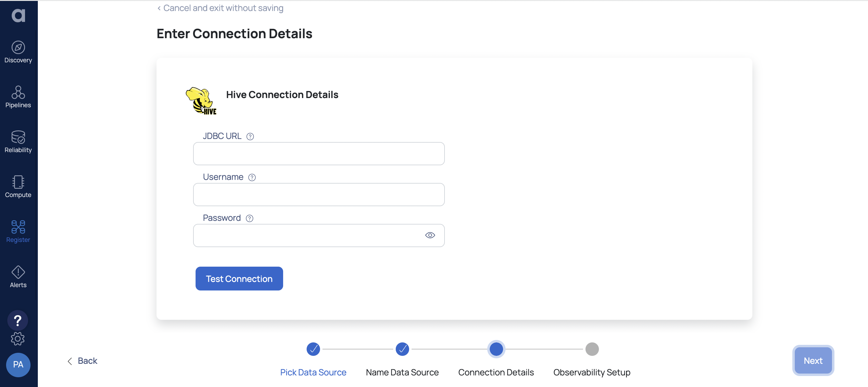The height and width of the screenshot is (387, 868).
Task: Open settings with the gear icon
Action: click(x=18, y=338)
